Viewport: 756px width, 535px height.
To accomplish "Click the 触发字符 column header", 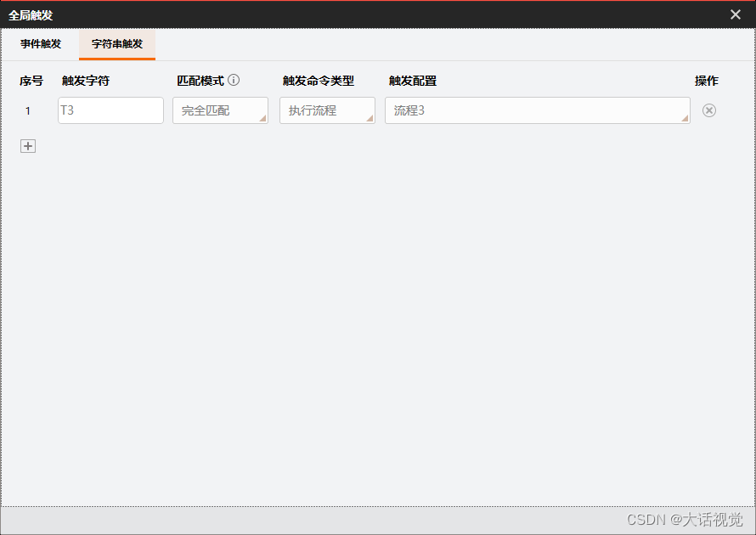I will tap(86, 81).
